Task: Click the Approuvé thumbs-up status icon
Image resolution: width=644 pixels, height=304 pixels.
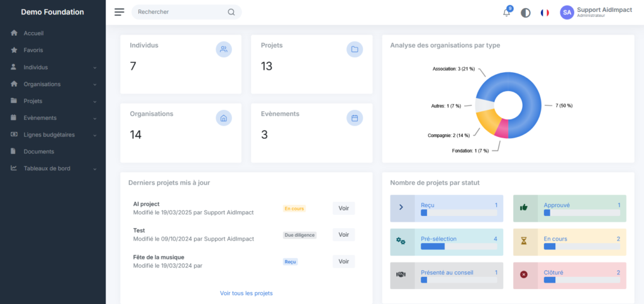Action: [x=525, y=208]
